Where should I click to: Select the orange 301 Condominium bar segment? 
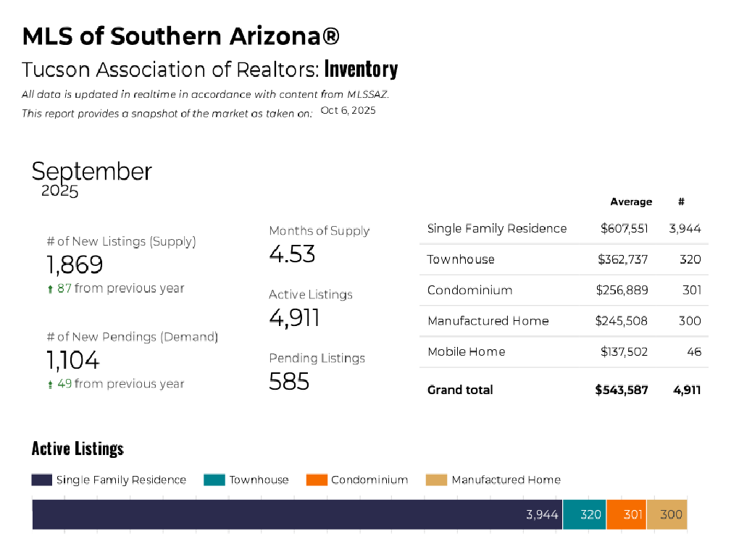[626, 514]
